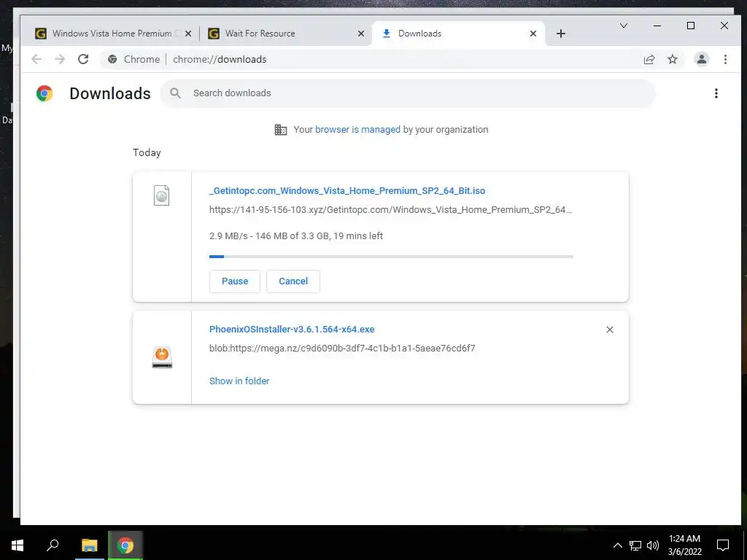
Task: Bookmark this tab with the star
Action: [x=672, y=60]
